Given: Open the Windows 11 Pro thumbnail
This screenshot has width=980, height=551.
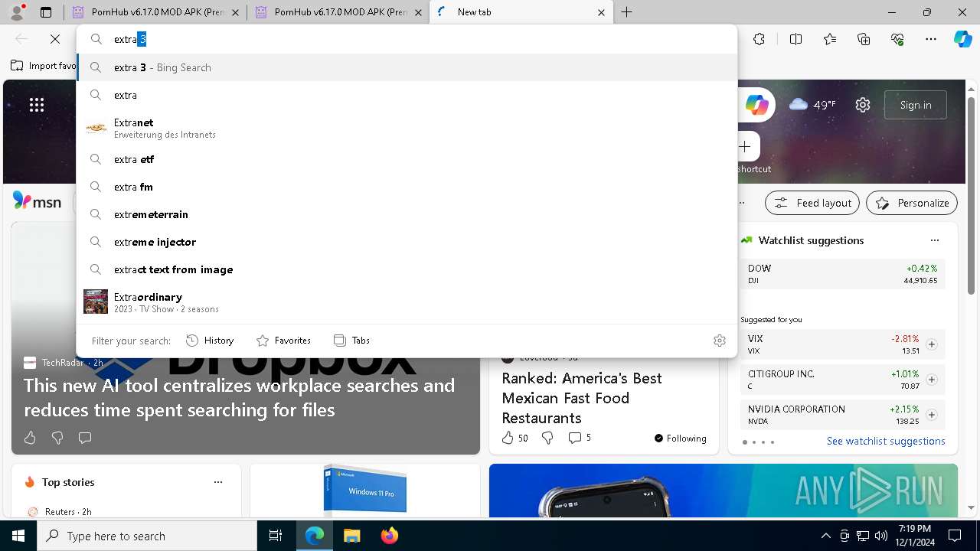Looking at the screenshot, I should coord(364,490).
